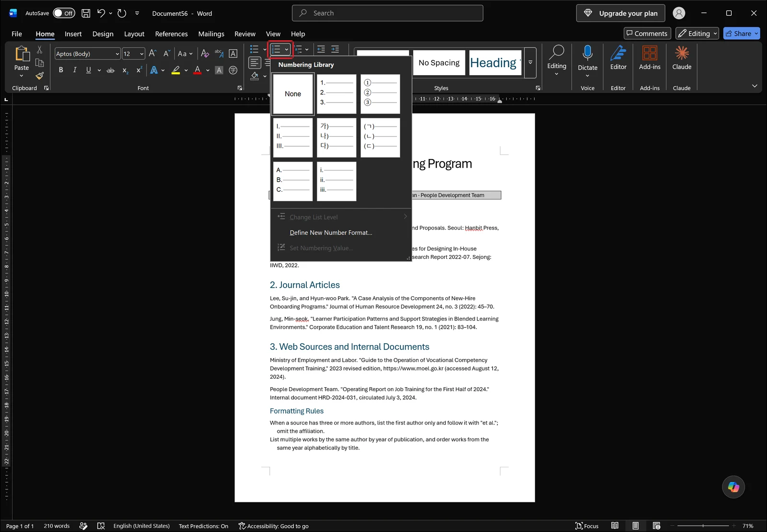
Task: Switch to the Insert tab
Action: [x=73, y=34]
